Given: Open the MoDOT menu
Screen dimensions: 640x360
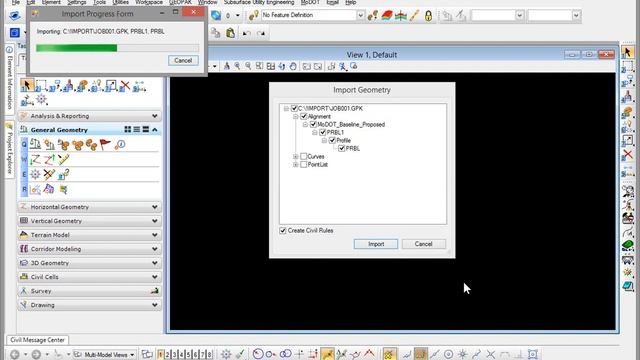Looking at the screenshot, I should [x=310, y=2].
